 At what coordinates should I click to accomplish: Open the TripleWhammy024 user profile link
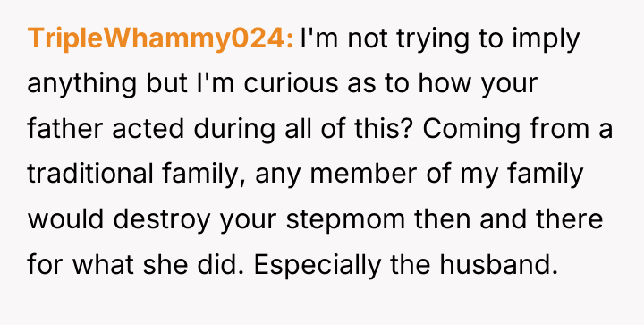[161, 39]
